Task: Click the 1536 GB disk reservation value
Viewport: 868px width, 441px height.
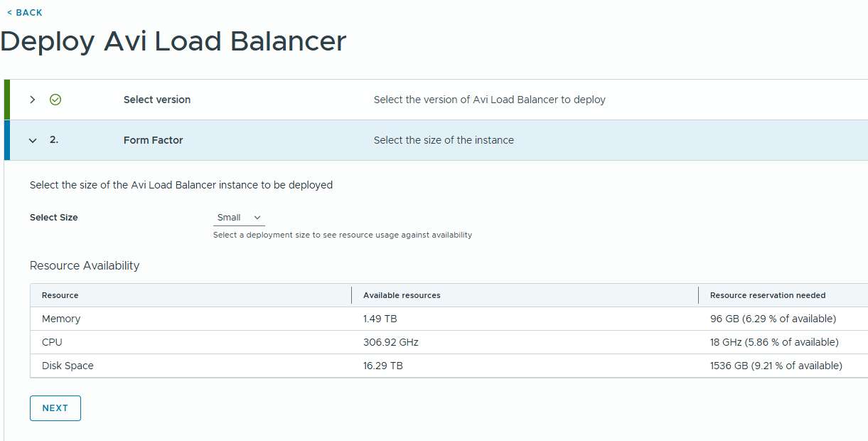Action: click(776, 366)
